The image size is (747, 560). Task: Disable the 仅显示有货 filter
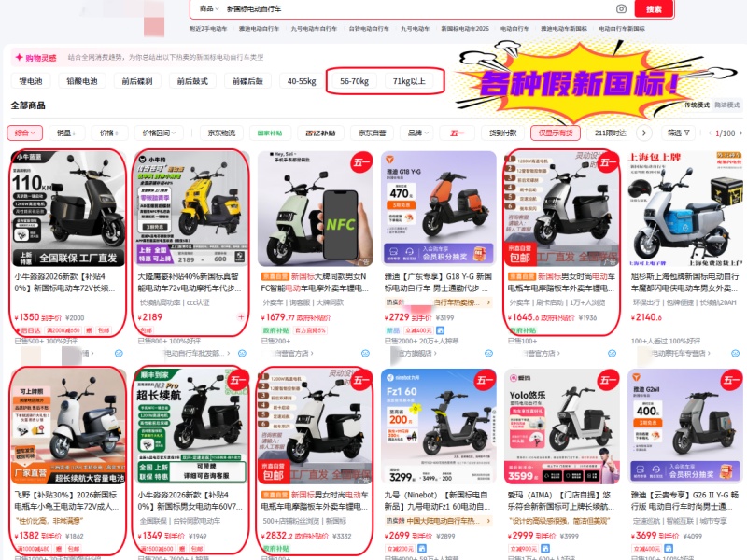click(x=556, y=133)
